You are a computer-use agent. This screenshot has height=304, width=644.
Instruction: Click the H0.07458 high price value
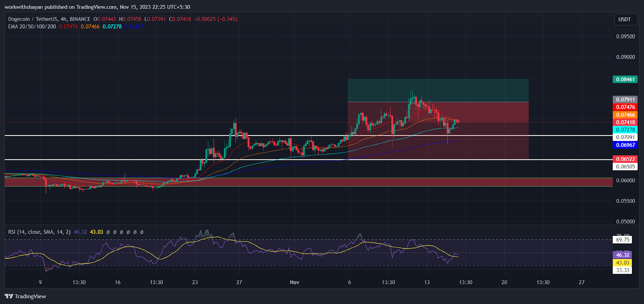coord(130,19)
